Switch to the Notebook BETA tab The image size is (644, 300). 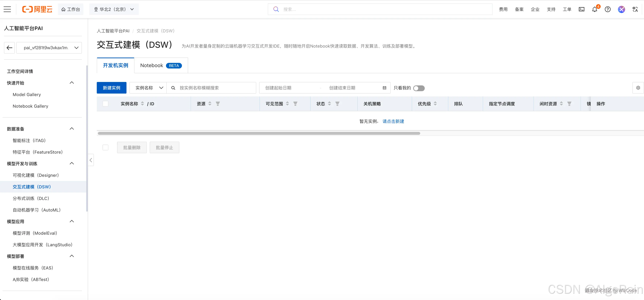pyautogui.click(x=161, y=65)
